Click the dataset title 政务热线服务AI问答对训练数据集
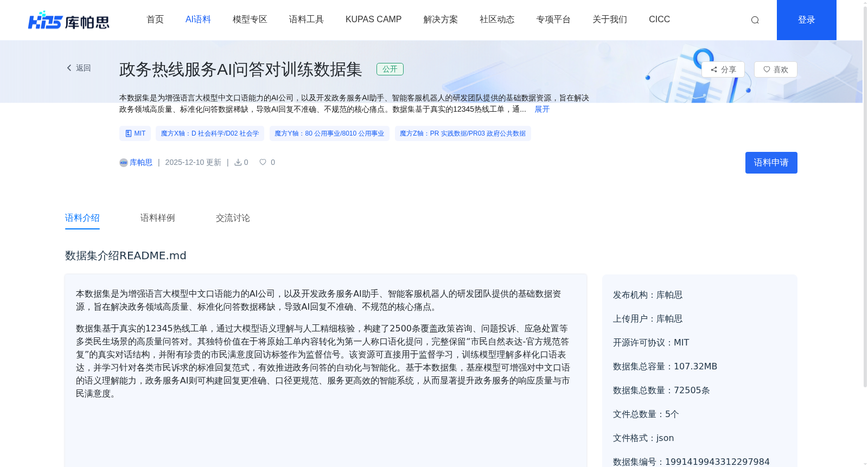 [241, 69]
